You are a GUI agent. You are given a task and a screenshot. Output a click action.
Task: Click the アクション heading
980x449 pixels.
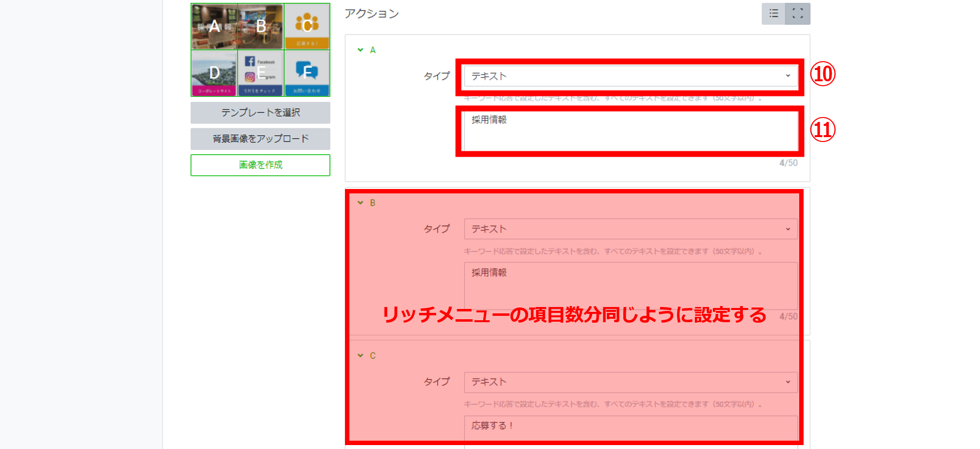click(x=371, y=14)
